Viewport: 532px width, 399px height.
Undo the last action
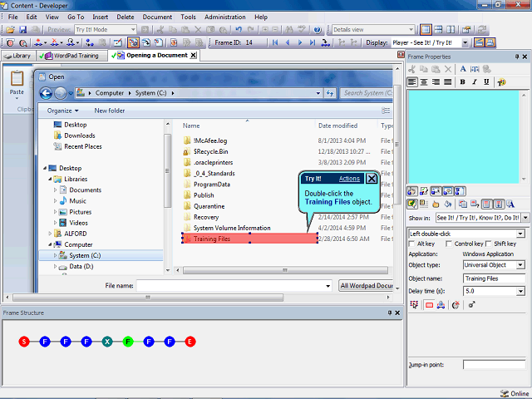pos(239,30)
